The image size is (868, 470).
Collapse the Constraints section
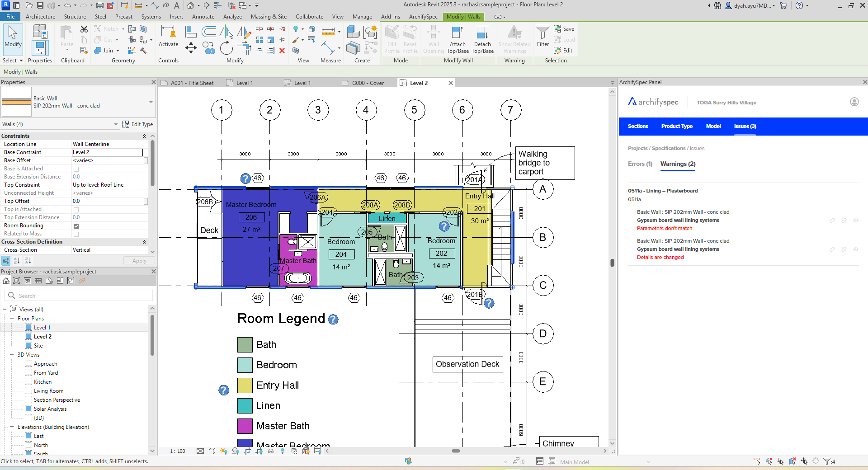[144, 136]
